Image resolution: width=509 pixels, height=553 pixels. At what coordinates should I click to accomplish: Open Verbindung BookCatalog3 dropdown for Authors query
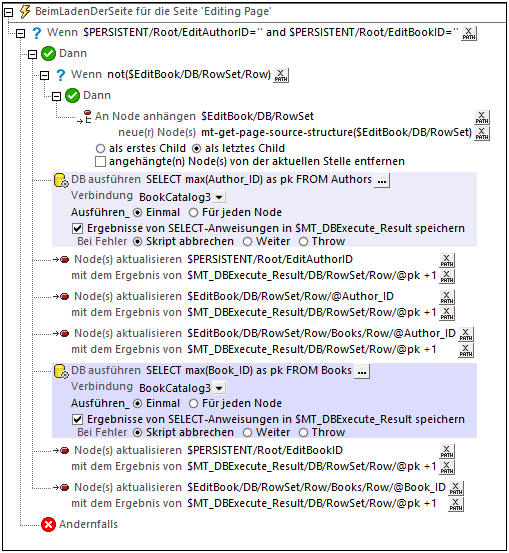(x=219, y=197)
